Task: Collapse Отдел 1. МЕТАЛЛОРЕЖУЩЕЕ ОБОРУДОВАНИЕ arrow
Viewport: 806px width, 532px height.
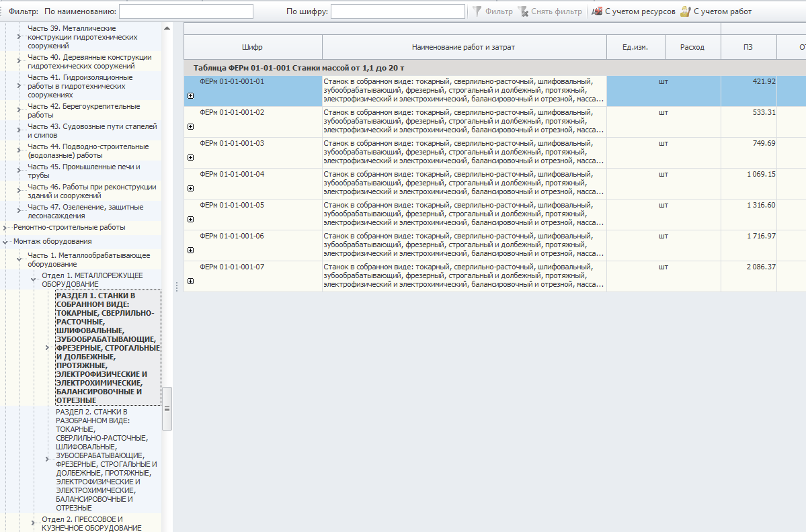Action: click(x=34, y=279)
